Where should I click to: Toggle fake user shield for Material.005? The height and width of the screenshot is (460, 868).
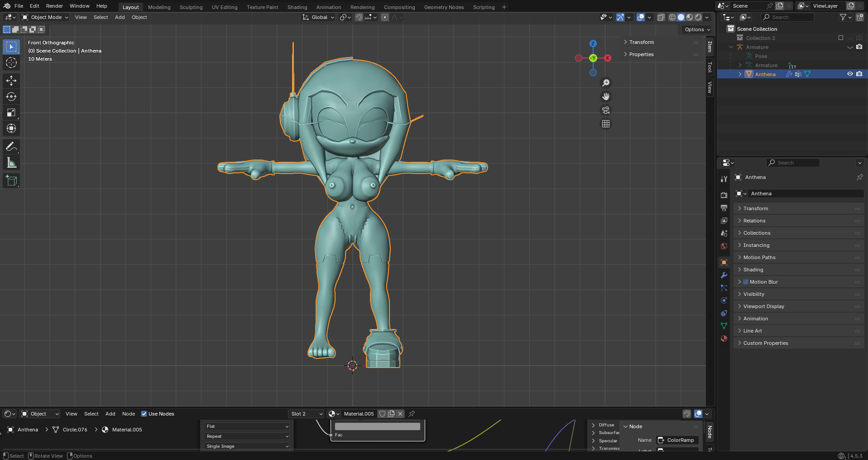click(383, 414)
